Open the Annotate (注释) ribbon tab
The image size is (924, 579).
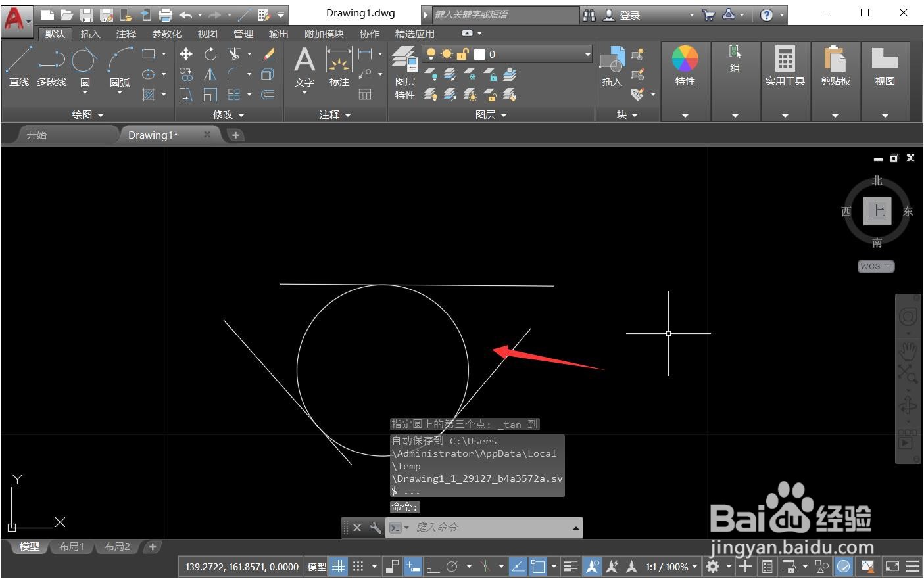(126, 34)
